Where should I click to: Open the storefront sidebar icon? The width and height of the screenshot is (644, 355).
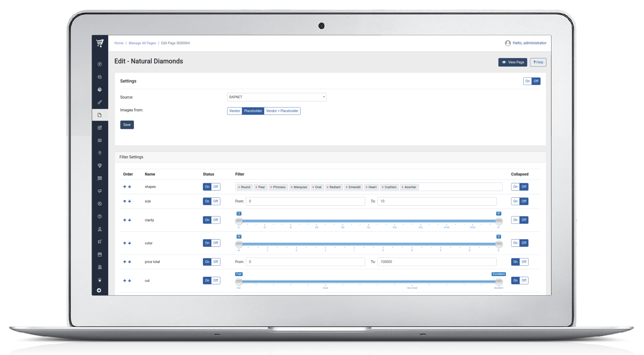point(100,255)
